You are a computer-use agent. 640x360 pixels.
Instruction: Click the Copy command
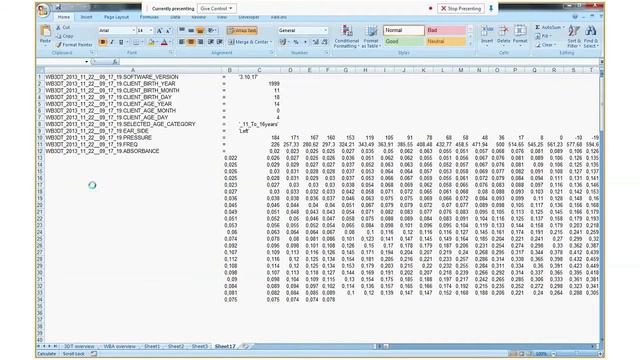coord(64,36)
